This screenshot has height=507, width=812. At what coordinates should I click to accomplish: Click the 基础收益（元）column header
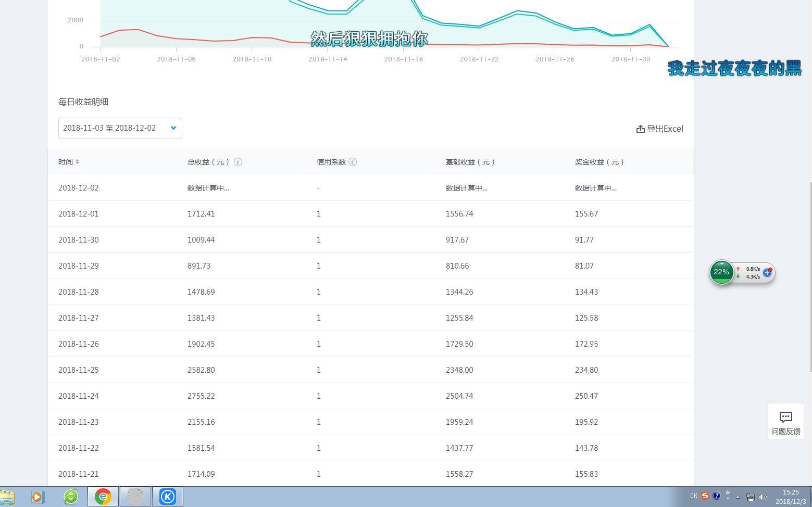click(x=470, y=162)
